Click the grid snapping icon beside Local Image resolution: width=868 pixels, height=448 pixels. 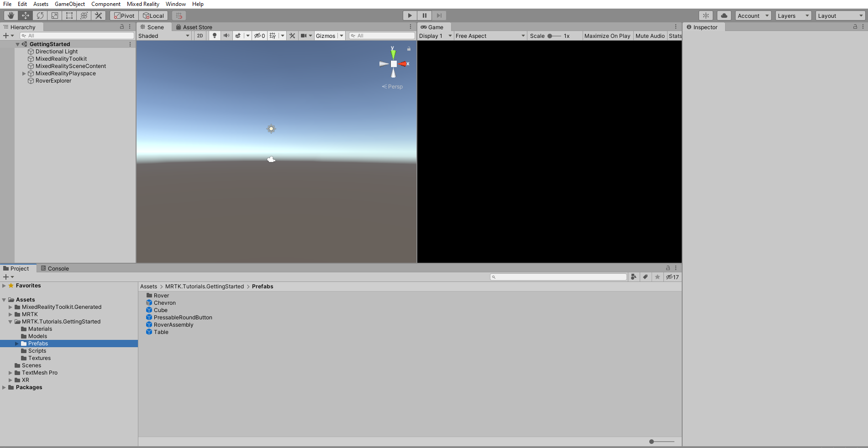179,16
